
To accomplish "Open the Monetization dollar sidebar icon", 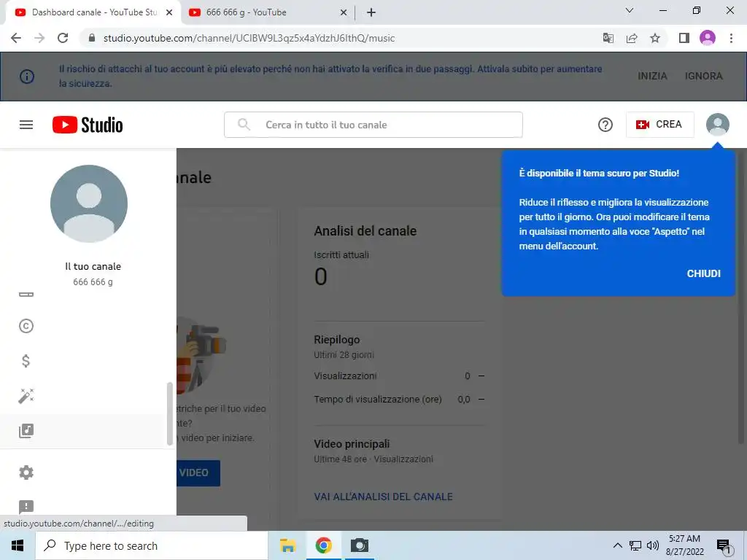I will pos(26,361).
